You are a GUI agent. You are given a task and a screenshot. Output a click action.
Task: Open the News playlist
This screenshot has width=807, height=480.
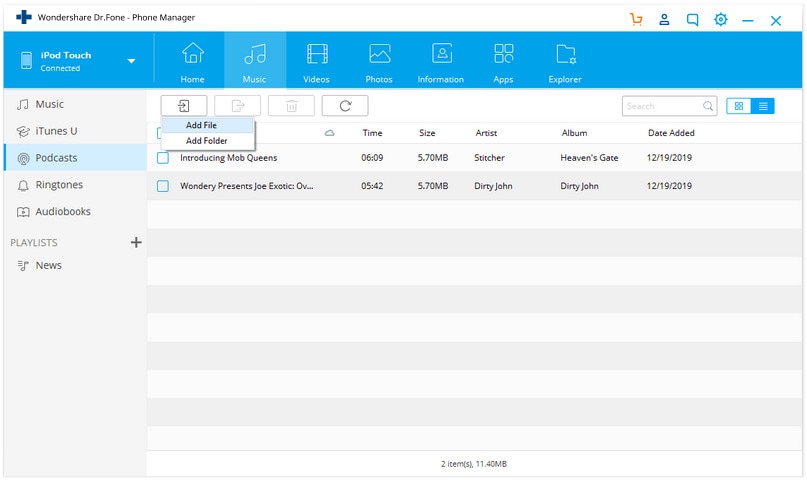[75, 265]
